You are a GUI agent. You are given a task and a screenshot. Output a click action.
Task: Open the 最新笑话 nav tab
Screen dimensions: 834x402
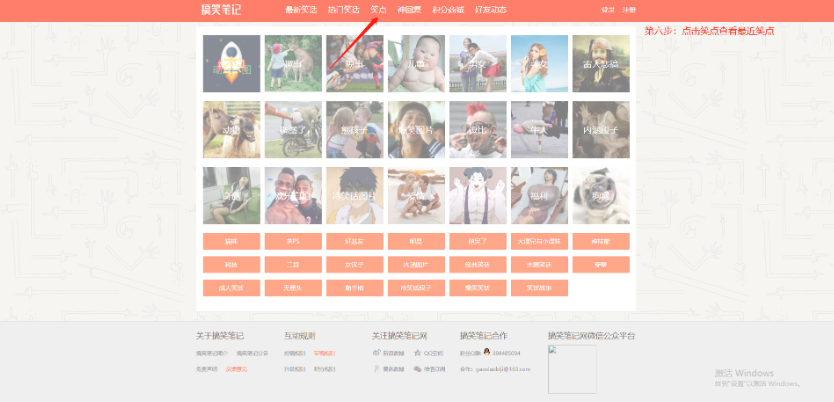(301, 10)
